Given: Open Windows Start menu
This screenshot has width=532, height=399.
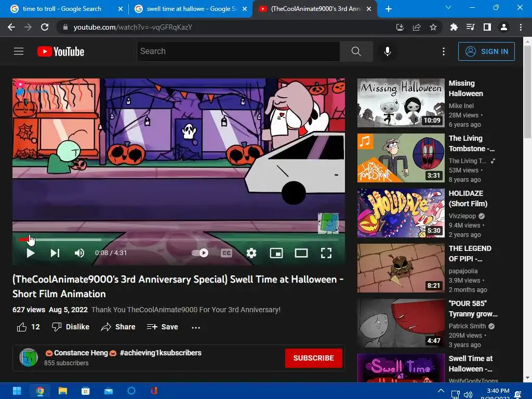Looking at the screenshot, I should coord(17,391).
